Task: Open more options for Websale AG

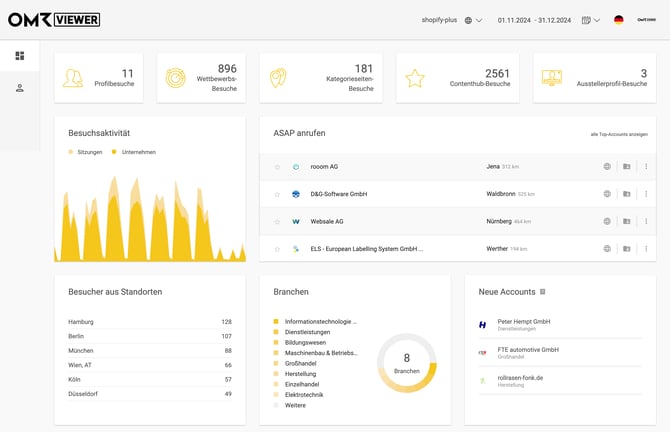Action: [646, 221]
